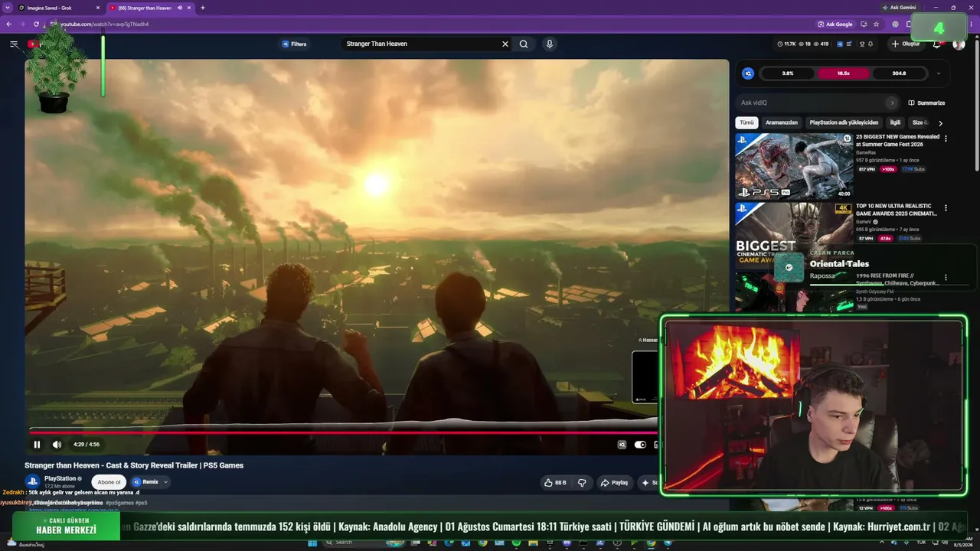Pause the Stranger than Heaven video

coord(37,445)
